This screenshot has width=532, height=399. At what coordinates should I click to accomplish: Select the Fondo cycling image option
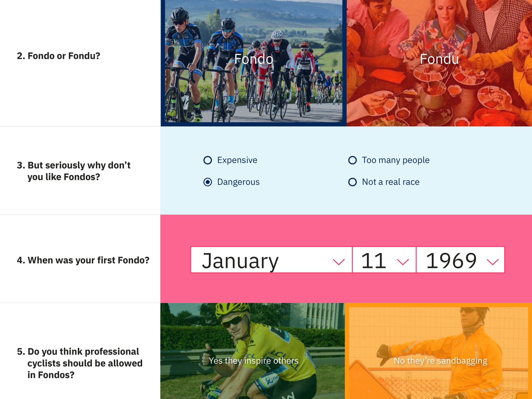pyautogui.click(x=254, y=63)
